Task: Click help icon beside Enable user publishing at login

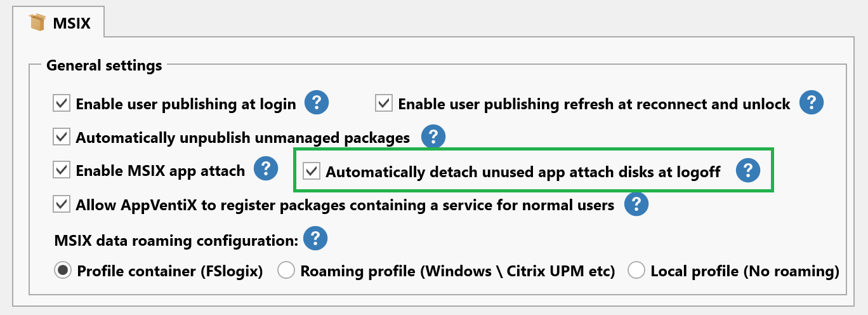Action: 317,103
